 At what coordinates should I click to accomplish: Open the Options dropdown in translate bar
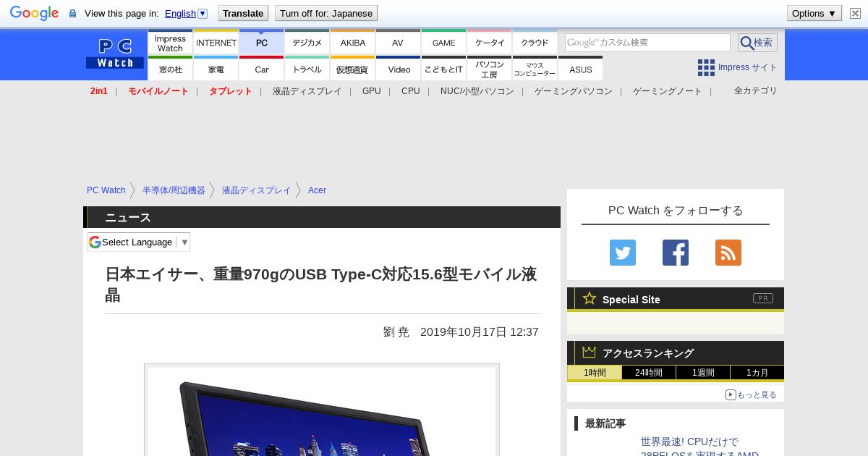tap(814, 13)
